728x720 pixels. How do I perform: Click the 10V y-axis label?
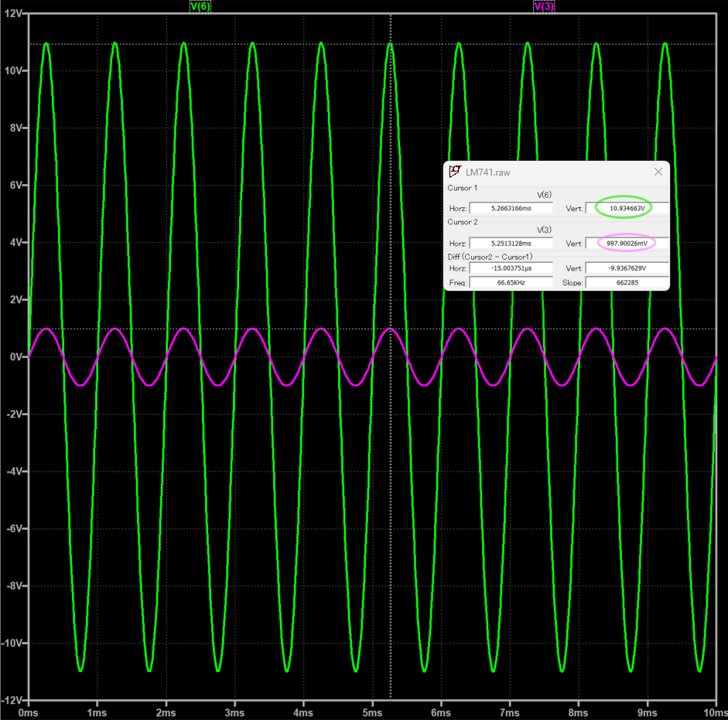point(12,70)
